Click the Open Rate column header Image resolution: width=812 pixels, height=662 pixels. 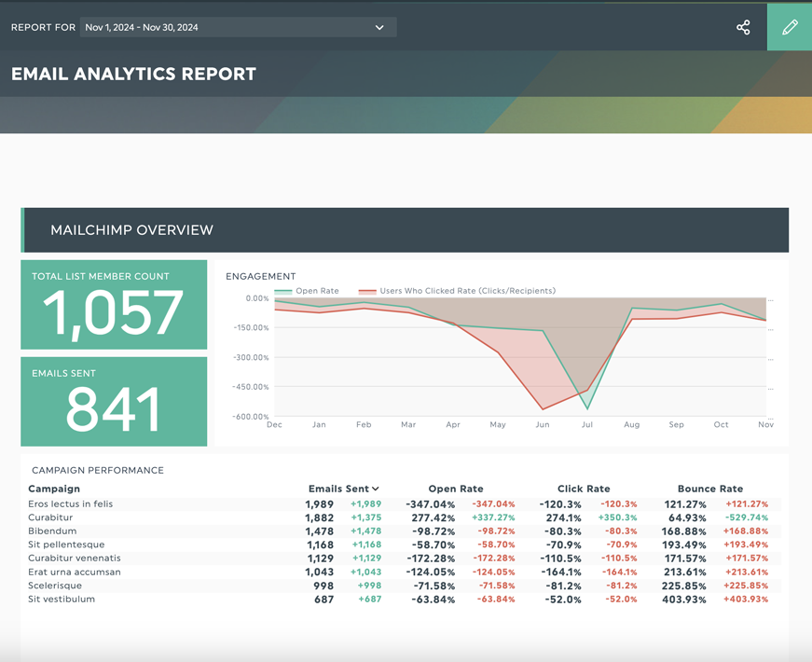pos(456,489)
